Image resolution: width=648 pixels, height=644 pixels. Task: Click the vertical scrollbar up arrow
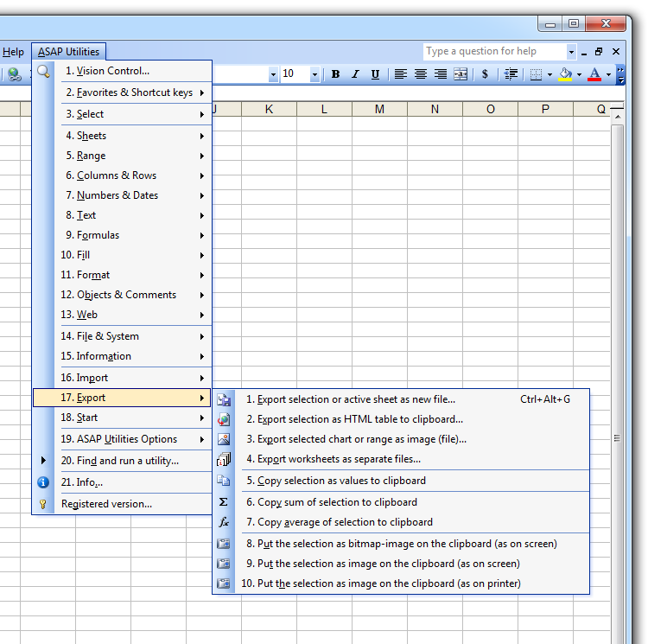pyautogui.click(x=618, y=118)
